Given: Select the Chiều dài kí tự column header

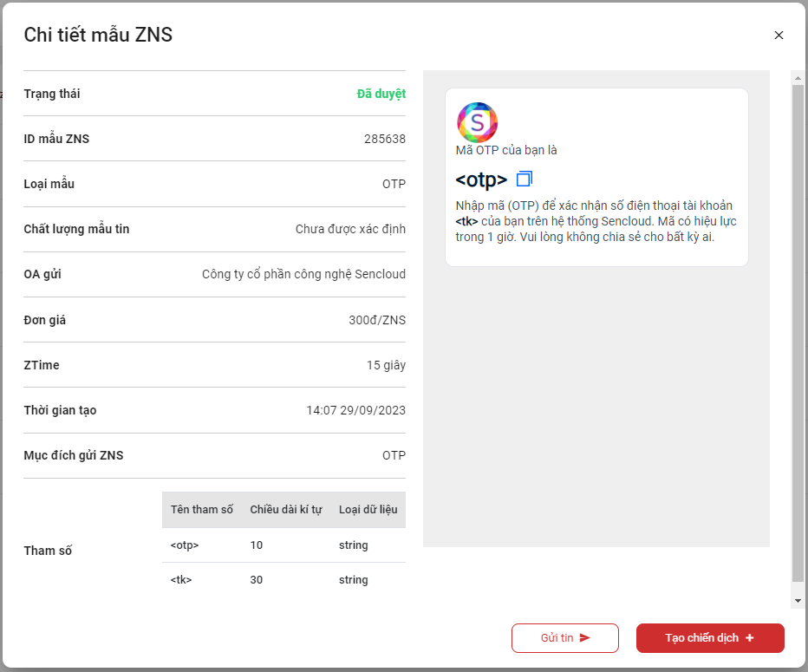Looking at the screenshot, I should tap(285, 510).
